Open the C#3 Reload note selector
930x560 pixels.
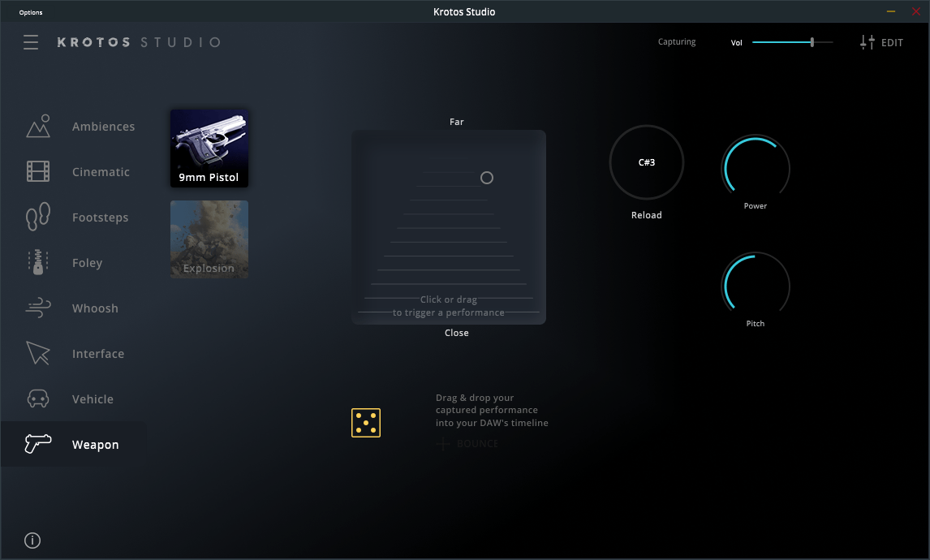click(x=647, y=162)
